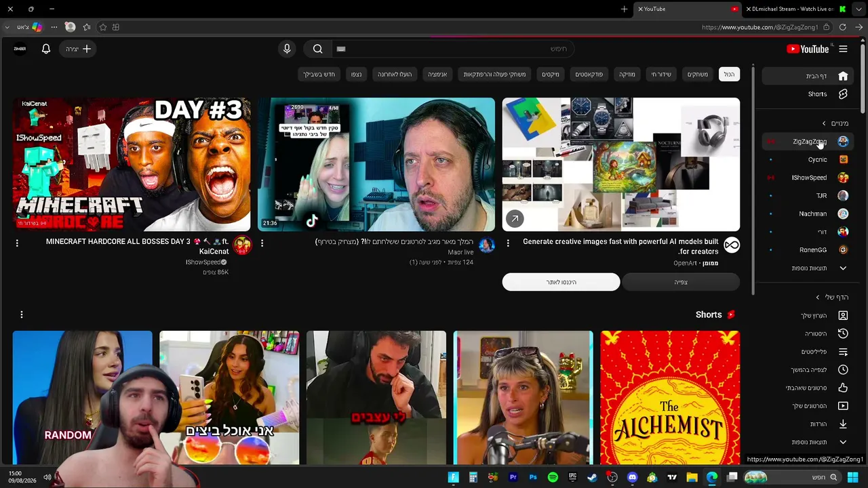Expand the subscriptions (מינויים) section header
The width and height of the screenshot is (868, 488).
pos(835,123)
